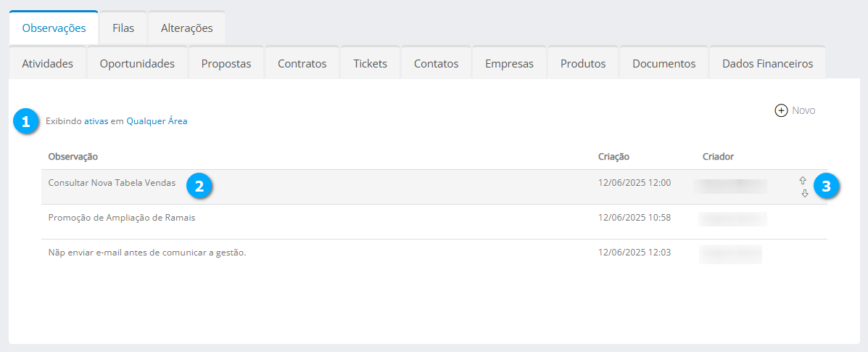The image size is (868, 352).
Task: Select the Empresas tab
Action: [509, 63]
